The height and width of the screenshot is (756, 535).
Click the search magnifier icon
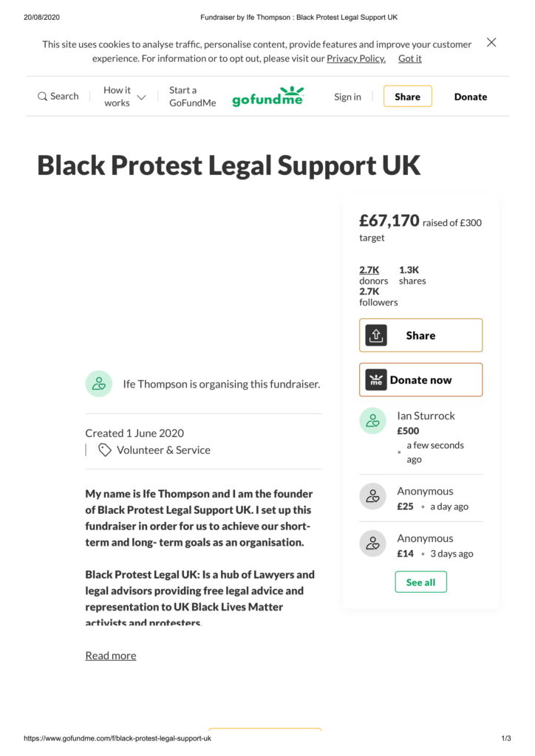pos(42,97)
